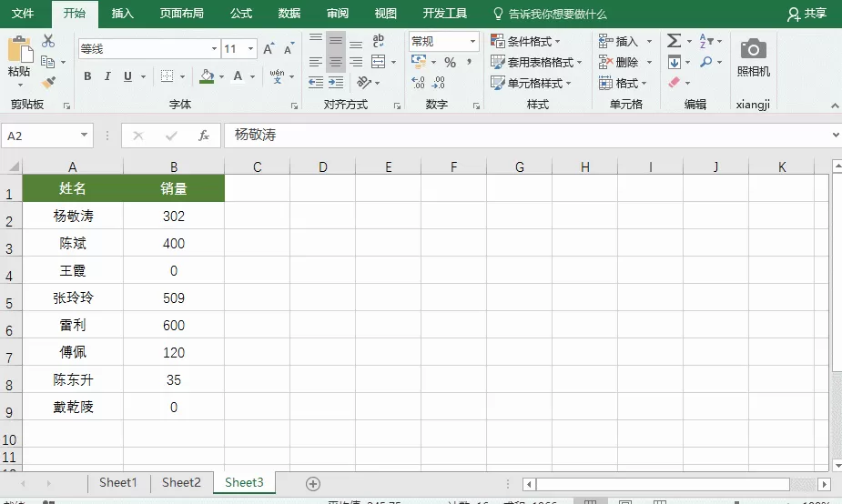Switch to the 插入 ribbon tab
842x504 pixels.
[123, 14]
